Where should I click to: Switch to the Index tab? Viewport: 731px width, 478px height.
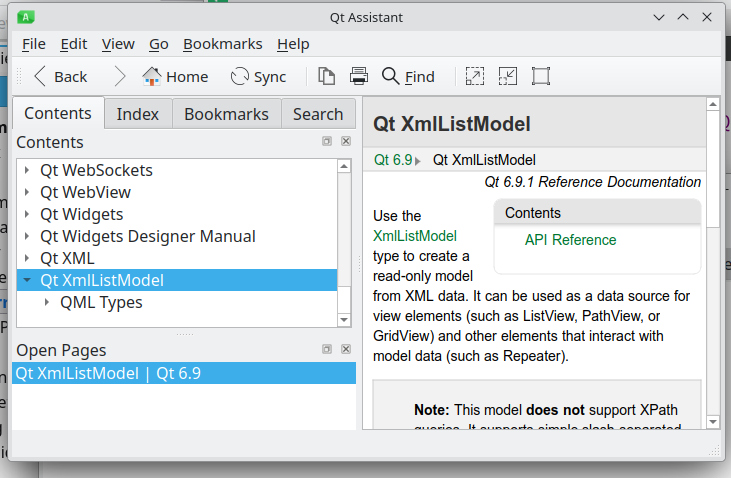click(138, 114)
